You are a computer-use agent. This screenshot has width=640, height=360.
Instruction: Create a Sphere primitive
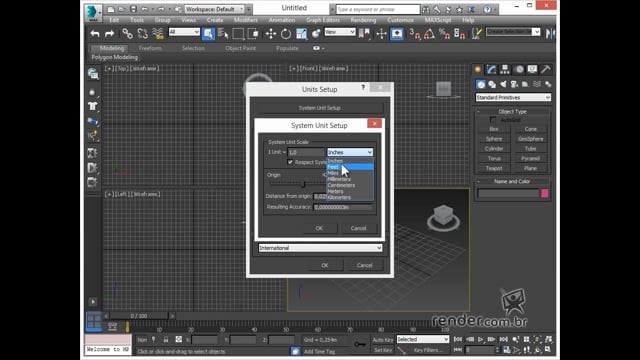[x=494, y=139]
